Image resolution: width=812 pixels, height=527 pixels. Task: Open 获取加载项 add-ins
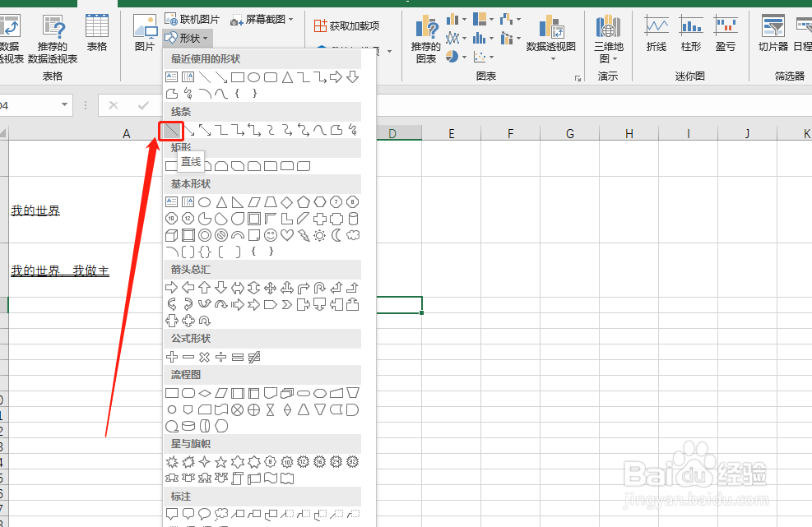346,25
